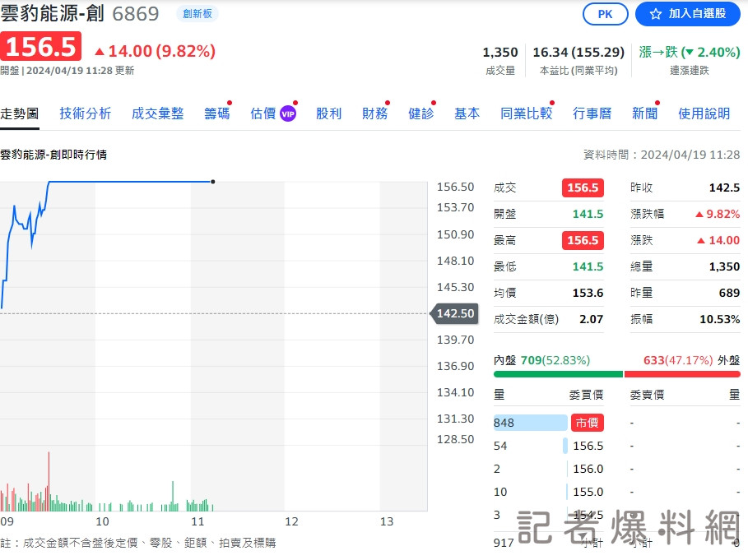Click the 16.34 (155.29) 本益比 value
748x560 pixels.
tap(578, 52)
